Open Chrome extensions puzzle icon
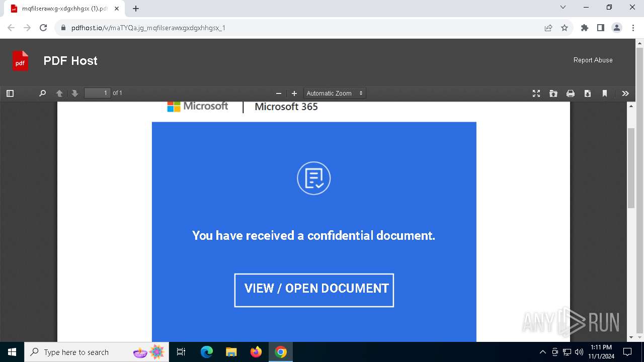The image size is (644, 362). (585, 28)
